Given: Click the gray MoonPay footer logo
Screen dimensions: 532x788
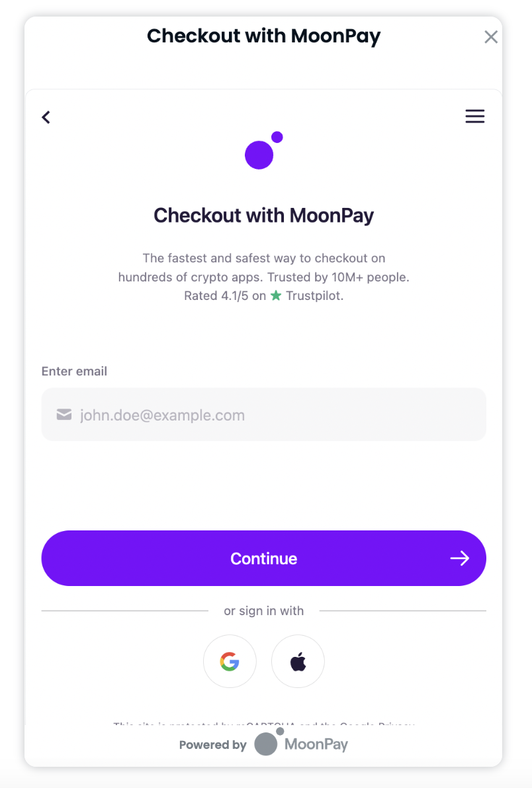Looking at the screenshot, I should click(x=302, y=744).
